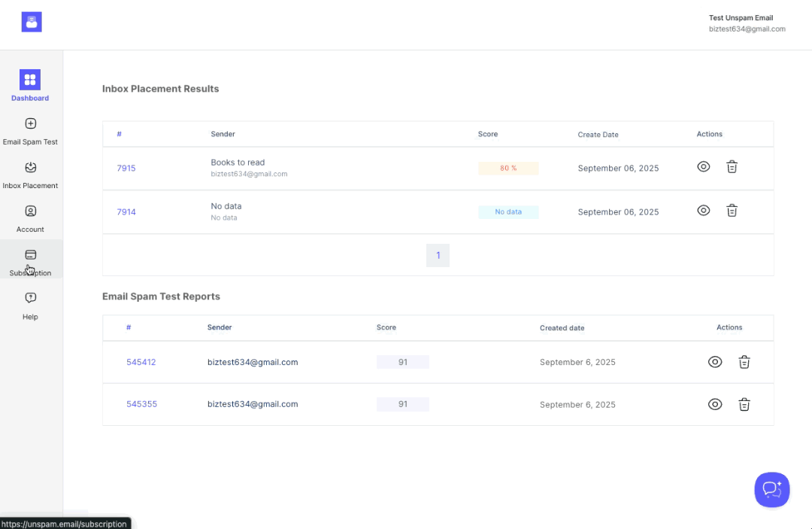Open inbox placement result link 7914

tap(126, 212)
